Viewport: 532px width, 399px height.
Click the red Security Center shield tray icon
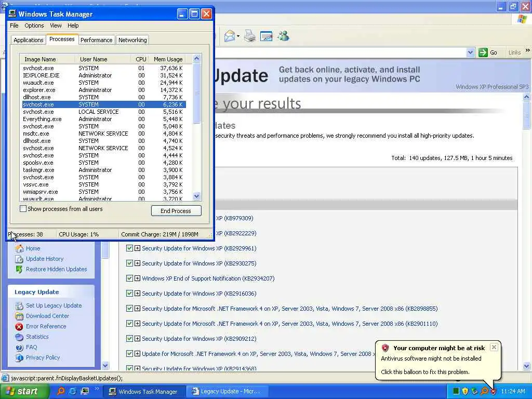coord(493,391)
